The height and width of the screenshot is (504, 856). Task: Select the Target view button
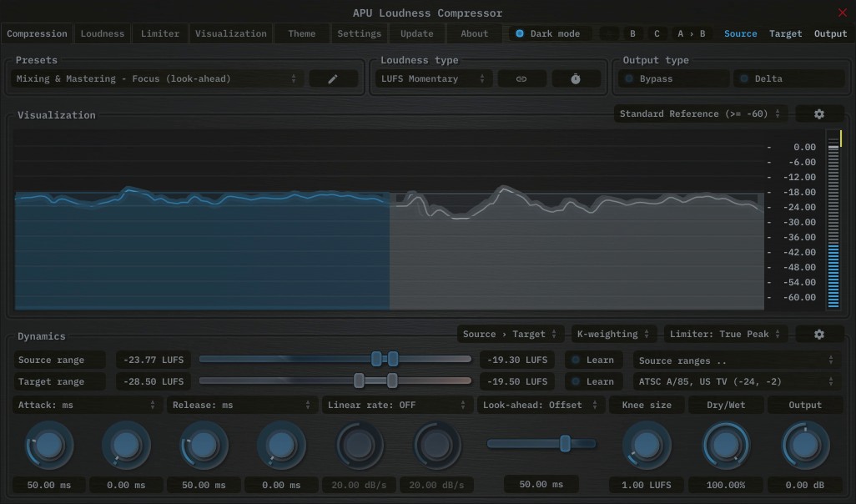tap(785, 33)
